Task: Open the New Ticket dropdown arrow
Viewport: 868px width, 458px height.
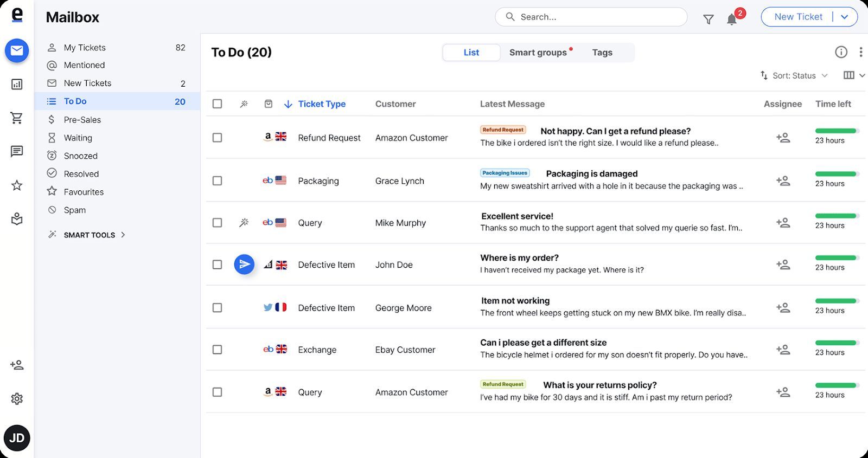Action: click(845, 17)
